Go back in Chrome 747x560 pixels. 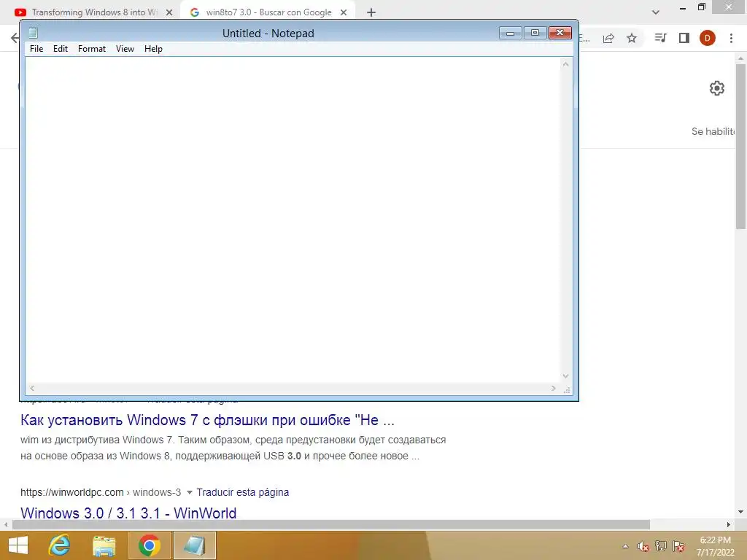click(15, 38)
